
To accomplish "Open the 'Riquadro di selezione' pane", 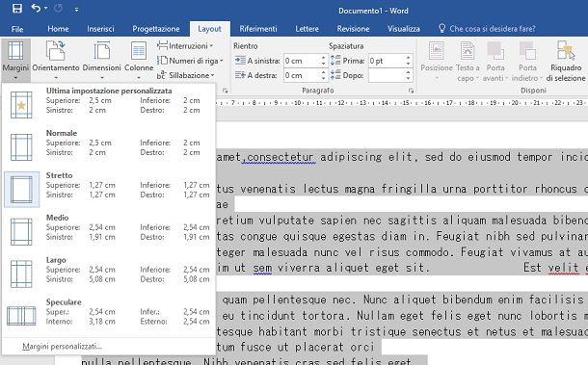I will (566, 61).
